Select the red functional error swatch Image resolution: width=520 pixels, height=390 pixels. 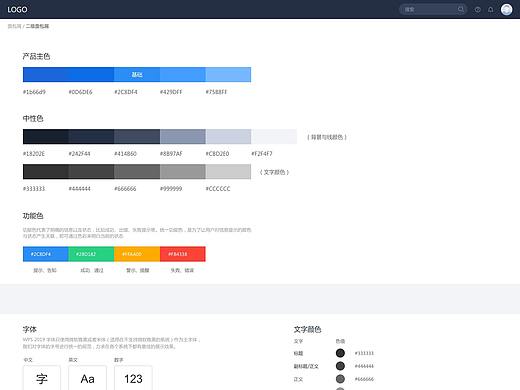coord(183,254)
